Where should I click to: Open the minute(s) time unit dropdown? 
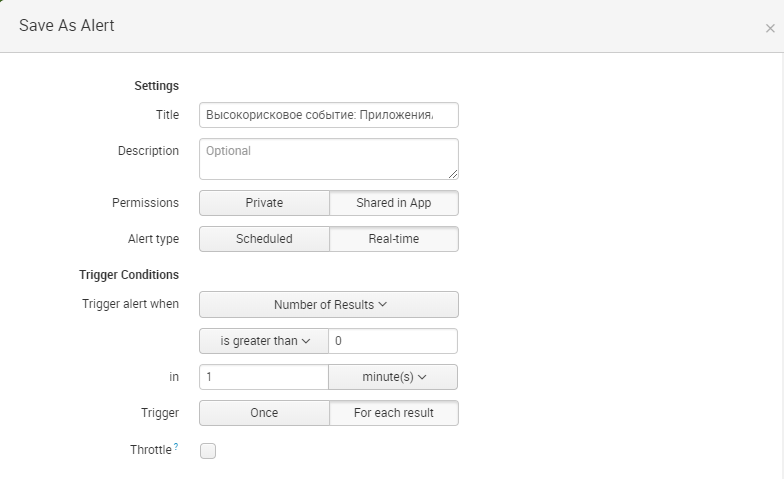pyautogui.click(x=394, y=377)
